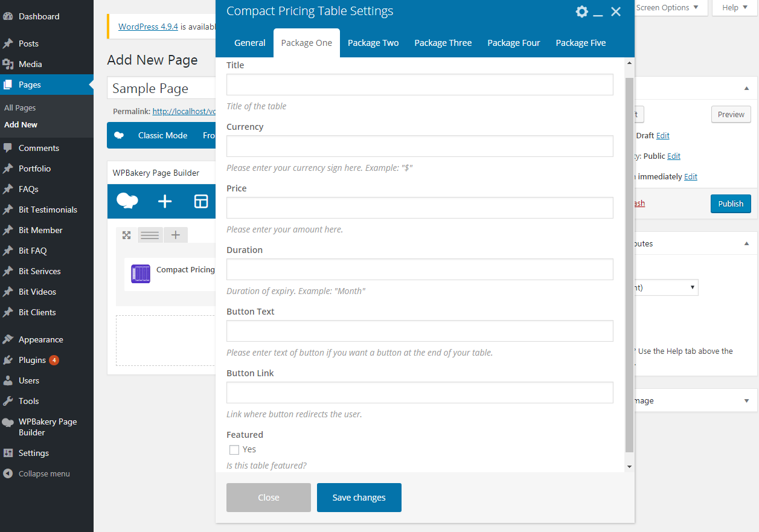Click the Price input field
Screen dimensions: 759x532
[x=420, y=208]
